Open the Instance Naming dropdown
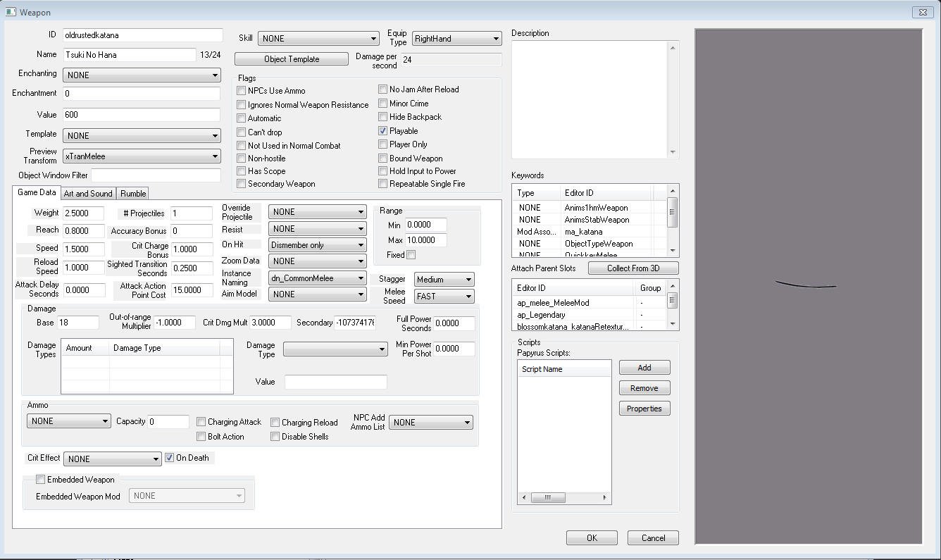 318,278
